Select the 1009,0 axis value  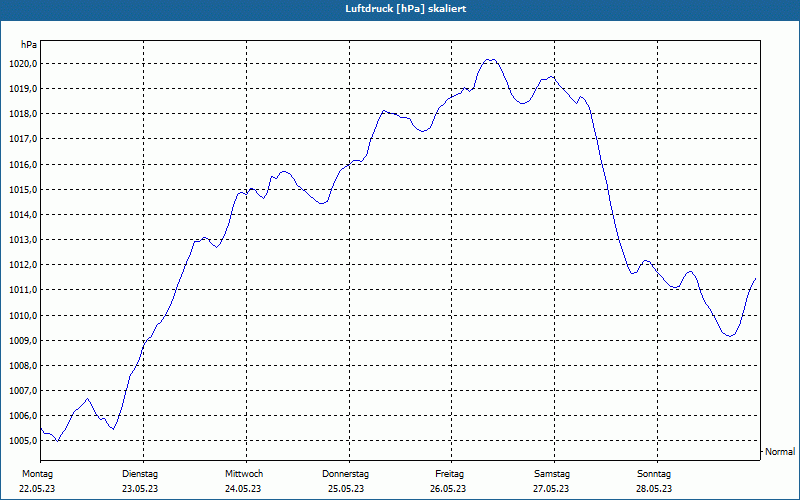pos(23,340)
